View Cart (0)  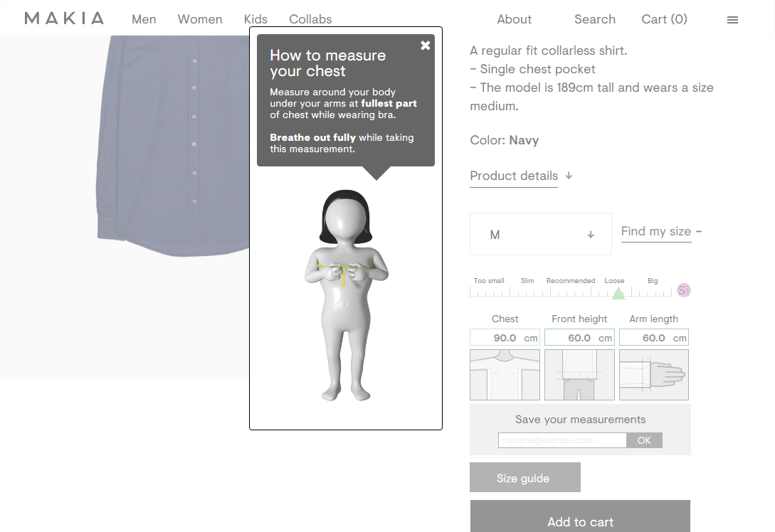pos(664,19)
